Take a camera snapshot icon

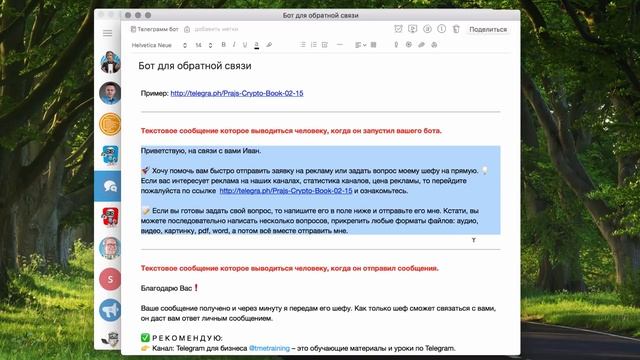click(x=409, y=45)
